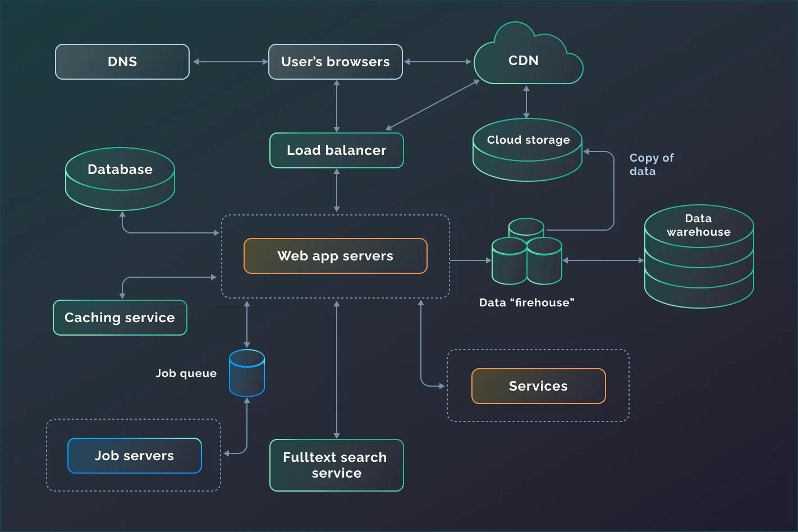Screen dimensions: 798x532
Task: Select the Data "firehouse" caption text
Action: pyautogui.click(x=526, y=302)
